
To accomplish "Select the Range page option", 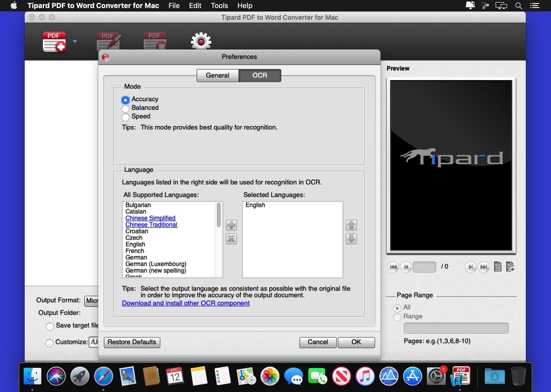I will (397, 317).
